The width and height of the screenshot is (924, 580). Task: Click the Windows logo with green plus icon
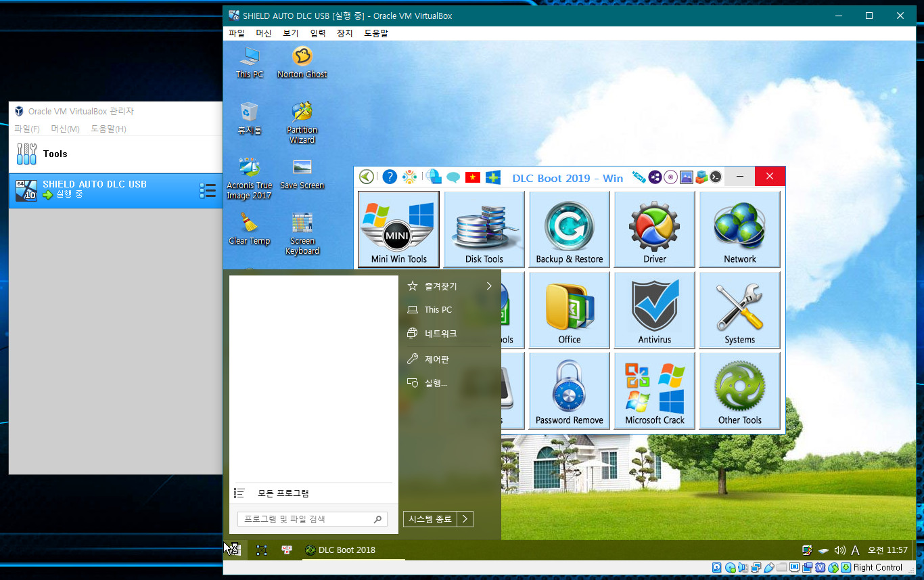coord(492,177)
